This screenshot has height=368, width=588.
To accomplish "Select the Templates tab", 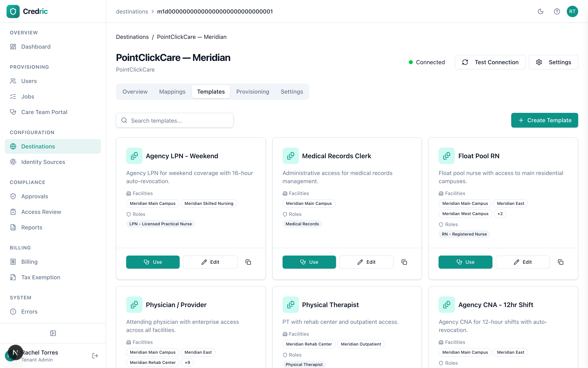I will tap(211, 92).
